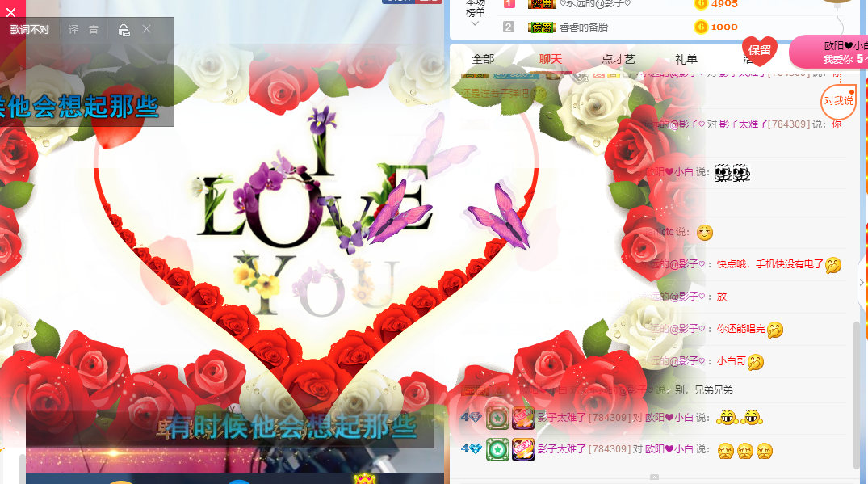
Task: Expand the 本场榜单 ranking chevron
Action: click(475, 23)
